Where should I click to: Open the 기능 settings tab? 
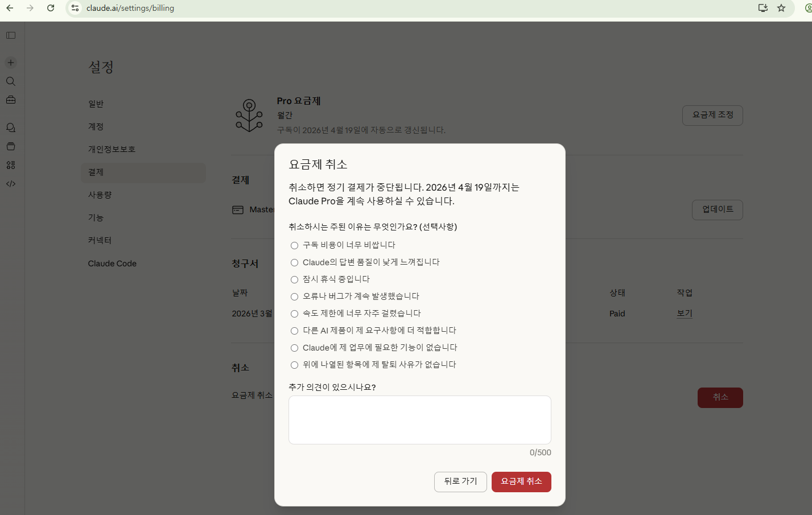point(143,218)
